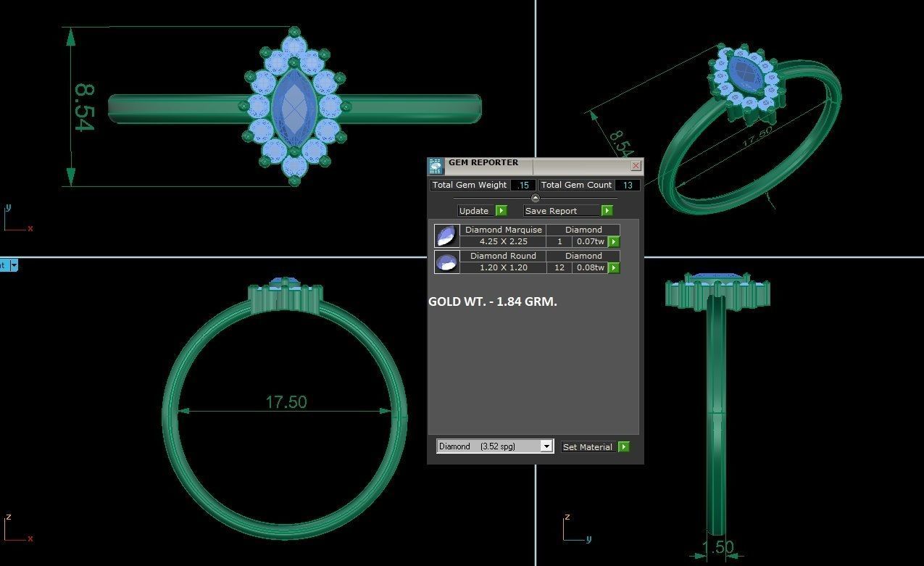The height and width of the screenshot is (566, 924).
Task: Click the 'GEM REPORTER' title text
Action: [483, 162]
